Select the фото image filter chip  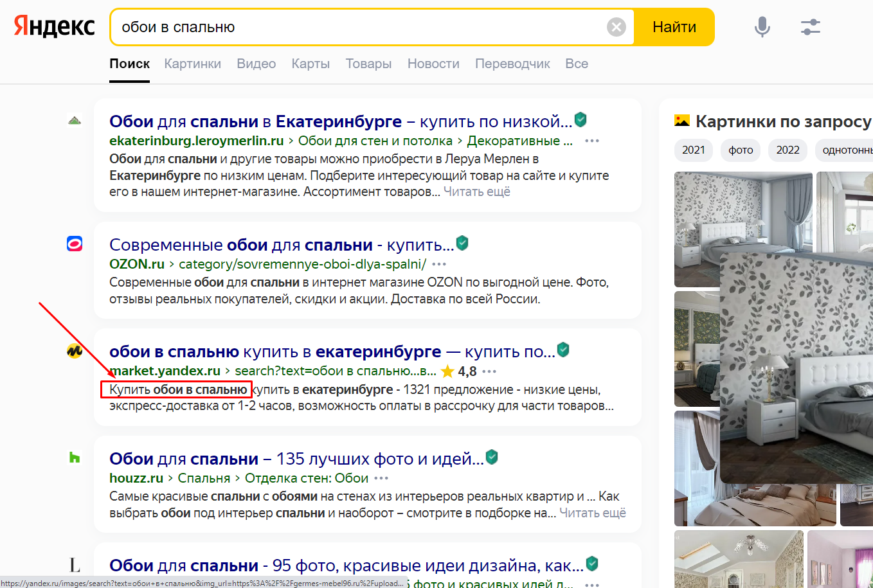[x=741, y=150]
